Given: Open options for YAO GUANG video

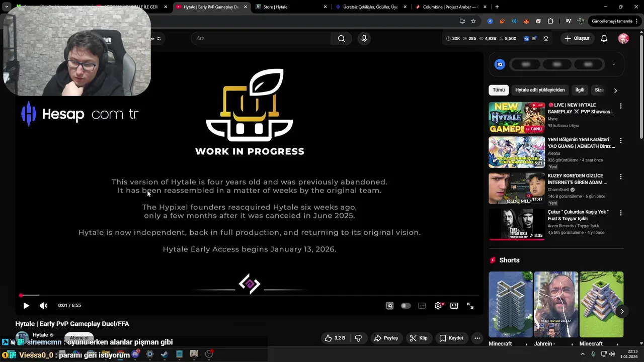Looking at the screenshot, I should click(620, 140).
